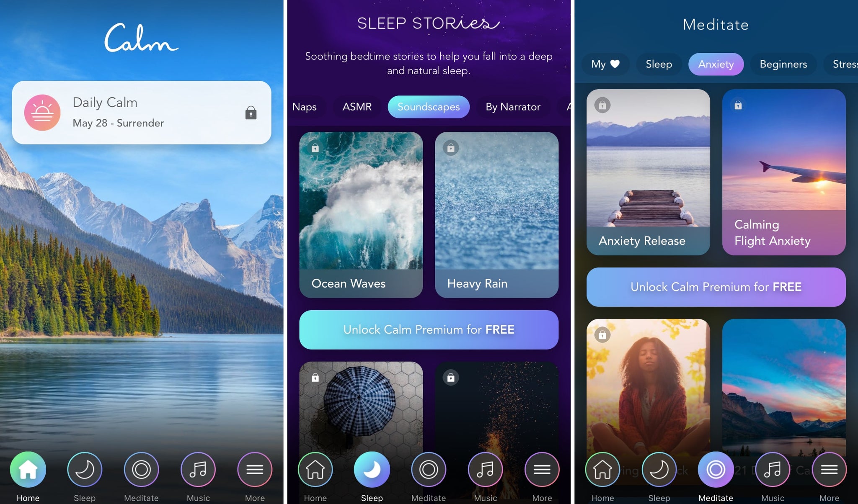Toggle the Naps category filter

pos(305,107)
